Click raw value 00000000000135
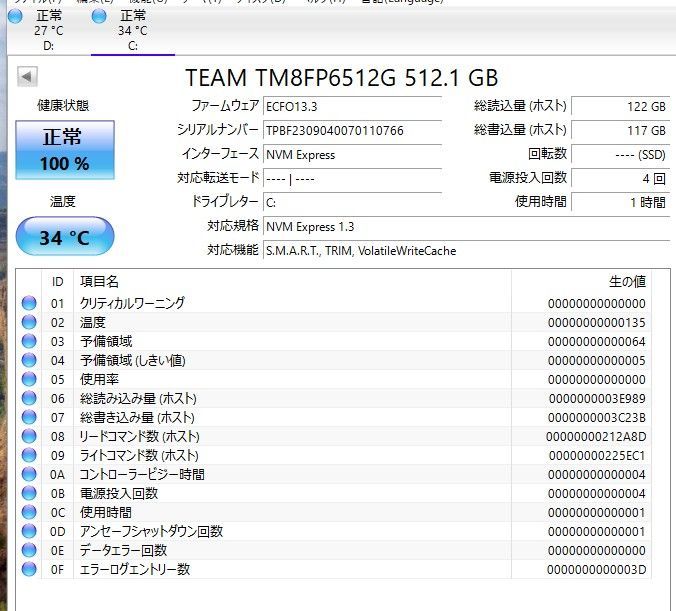 pyautogui.click(x=597, y=323)
